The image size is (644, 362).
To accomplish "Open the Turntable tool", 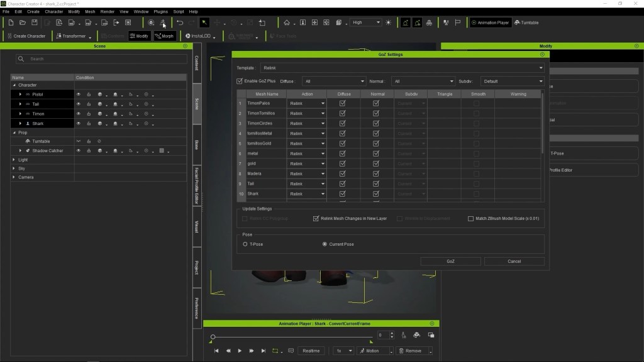I will (x=526, y=23).
